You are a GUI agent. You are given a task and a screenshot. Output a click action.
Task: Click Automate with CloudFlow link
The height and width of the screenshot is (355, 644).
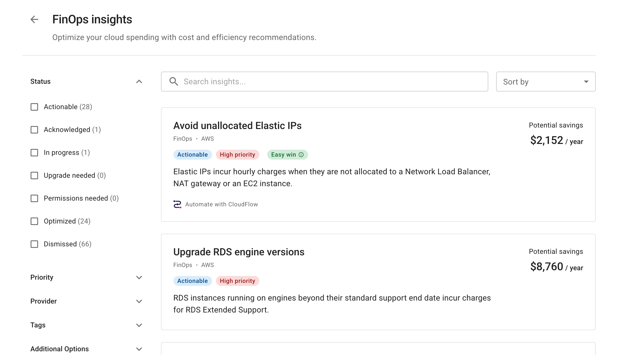[x=221, y=204]
